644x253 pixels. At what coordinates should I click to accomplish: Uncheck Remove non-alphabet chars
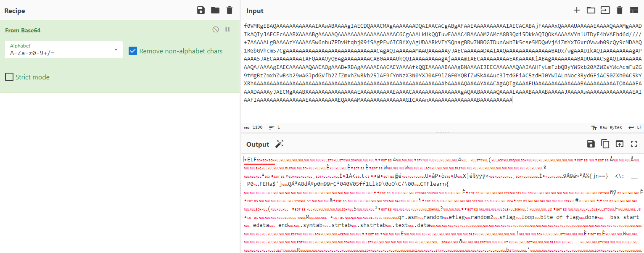pyautogui.click(x=133, y=51)
